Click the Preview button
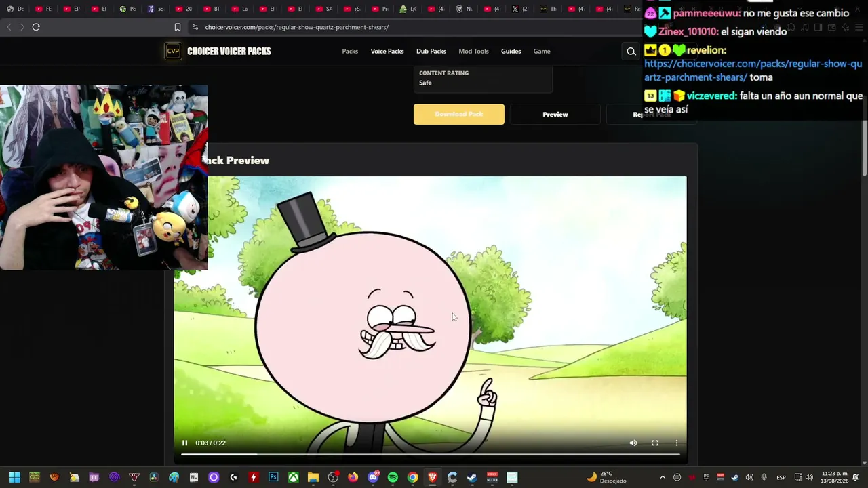 (x=555, y=115)
